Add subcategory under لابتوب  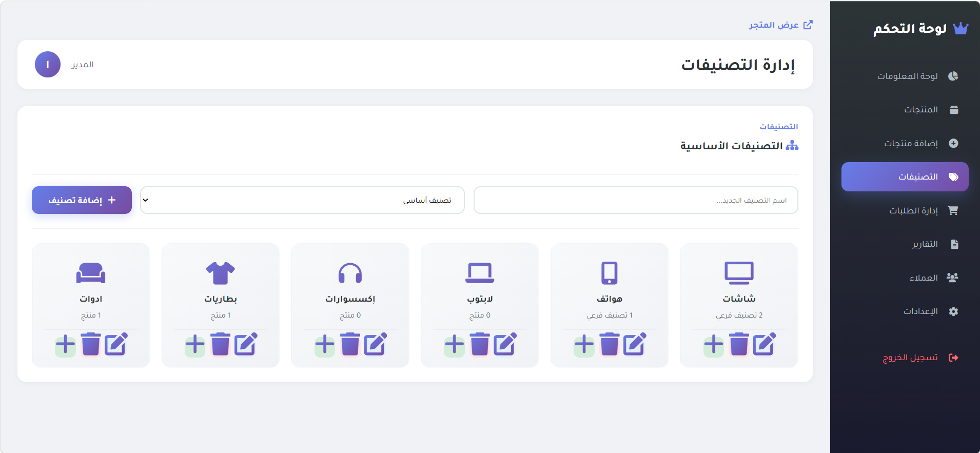[x=454, y=344]
